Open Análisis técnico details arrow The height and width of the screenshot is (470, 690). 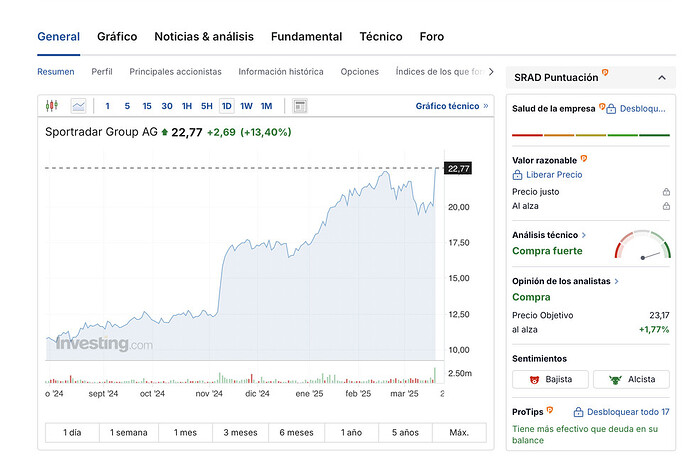pyautogui.click(x=584, y=235)
